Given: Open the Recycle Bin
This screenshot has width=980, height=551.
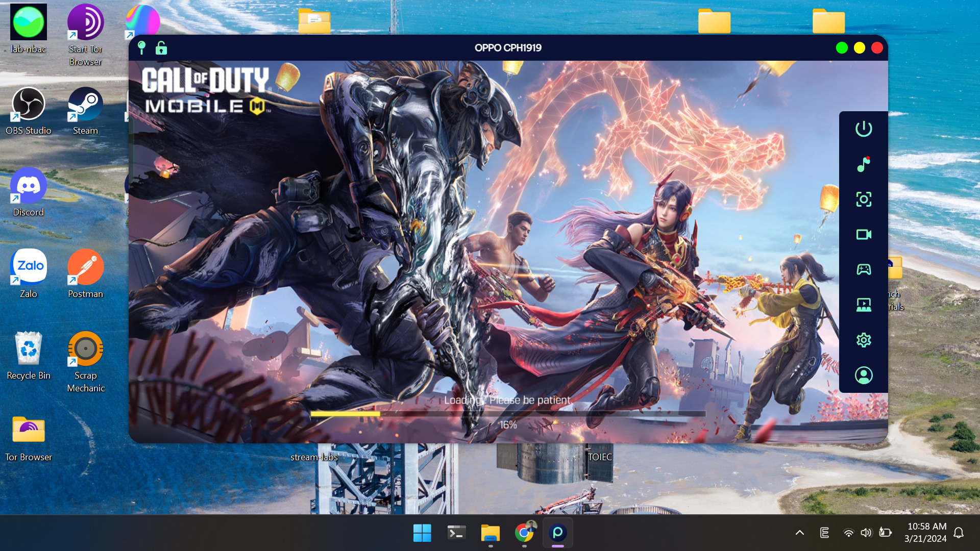Looking at the screenshot, I should tap(29, 356).
